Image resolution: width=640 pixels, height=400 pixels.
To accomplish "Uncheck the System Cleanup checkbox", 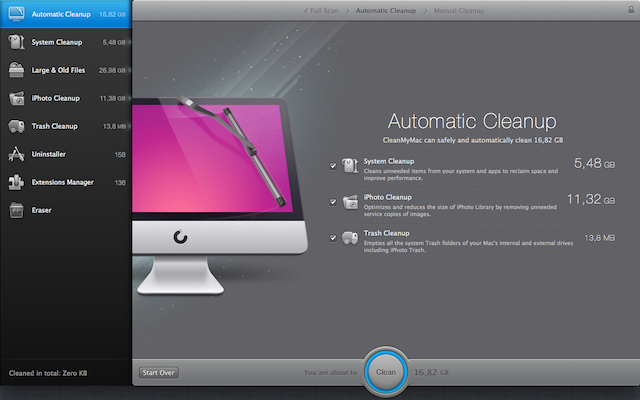I will point(333,166).
